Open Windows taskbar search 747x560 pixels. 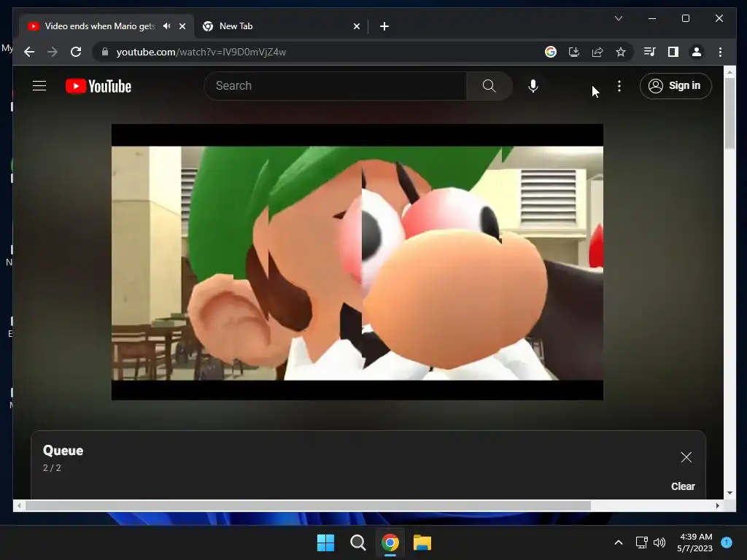[357, 542]
